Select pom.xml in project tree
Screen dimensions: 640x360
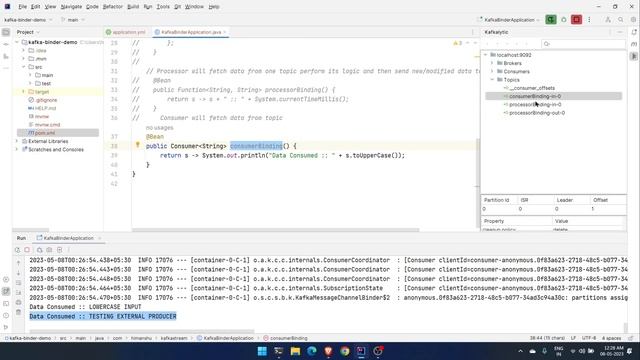tap(45, 133)
